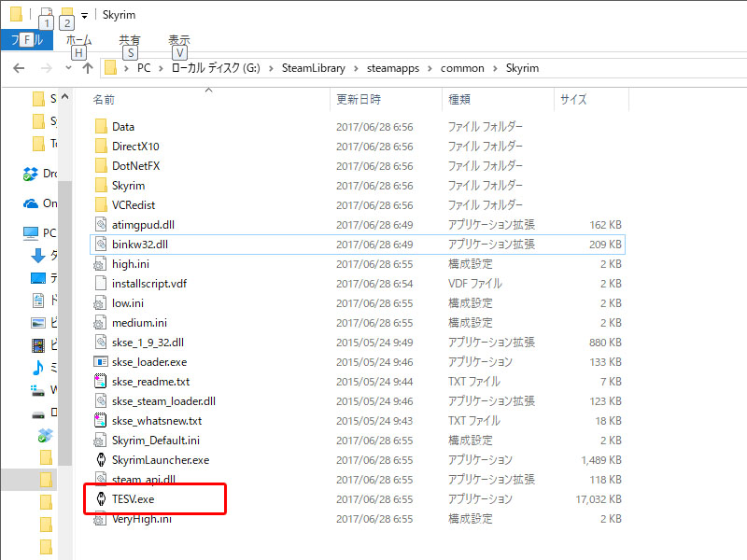Expand the chevron after ローカル ディスク (G:)
747x560 pixels.
[x=271, y=68]
